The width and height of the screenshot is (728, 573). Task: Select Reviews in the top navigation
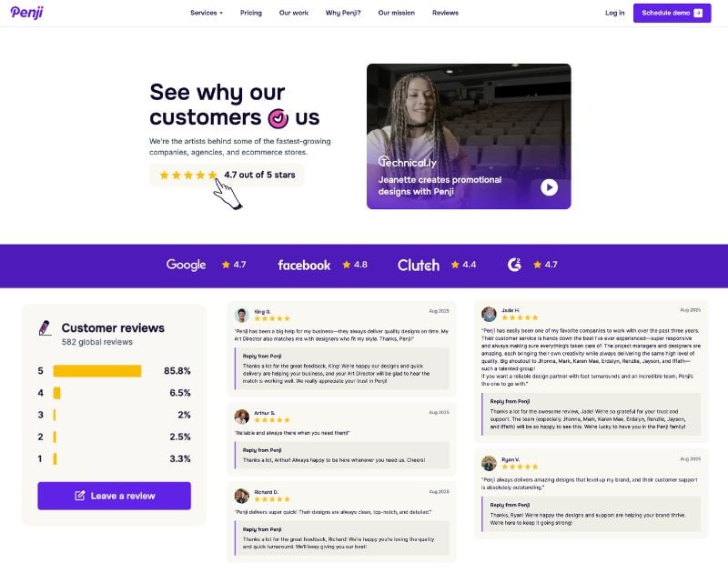pyautogui.click(x=445, y=13)
